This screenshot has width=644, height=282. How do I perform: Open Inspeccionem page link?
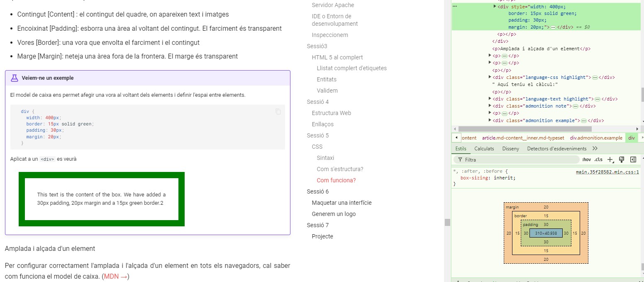pos(330,35)
